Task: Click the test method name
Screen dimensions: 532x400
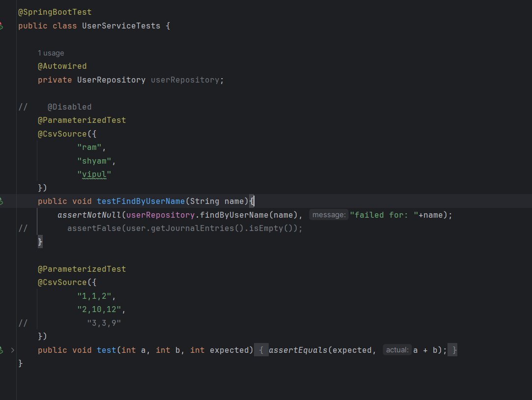Action: pyautogui.click(x=106, y=350)
